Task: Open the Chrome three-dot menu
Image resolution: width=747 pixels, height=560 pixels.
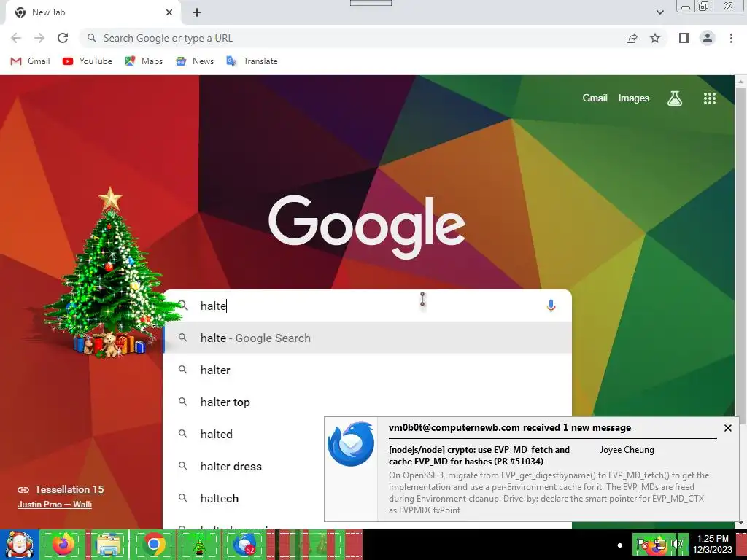Action: click(x=731, y=38)
